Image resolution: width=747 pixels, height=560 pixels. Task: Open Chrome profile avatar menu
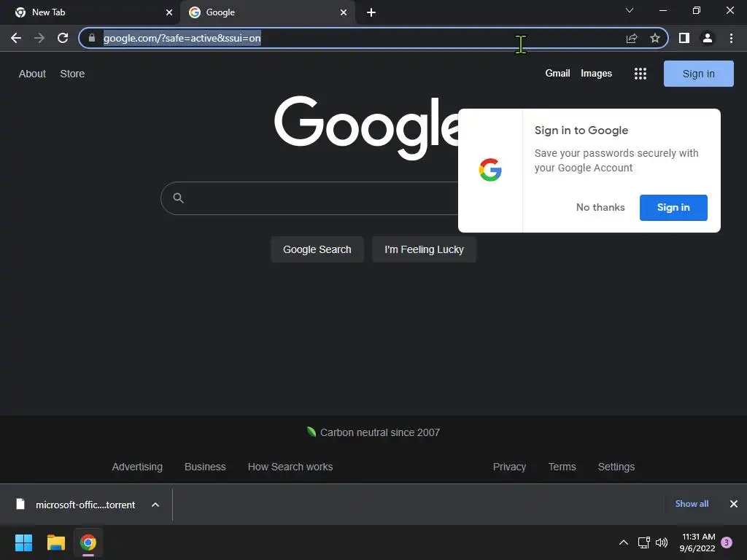coord(708,38)
